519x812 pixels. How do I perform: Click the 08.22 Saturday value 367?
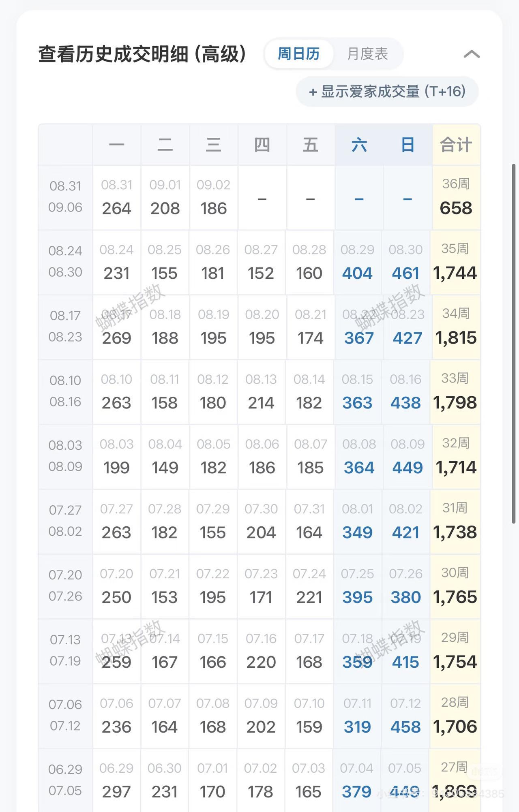tap(359, 327)
